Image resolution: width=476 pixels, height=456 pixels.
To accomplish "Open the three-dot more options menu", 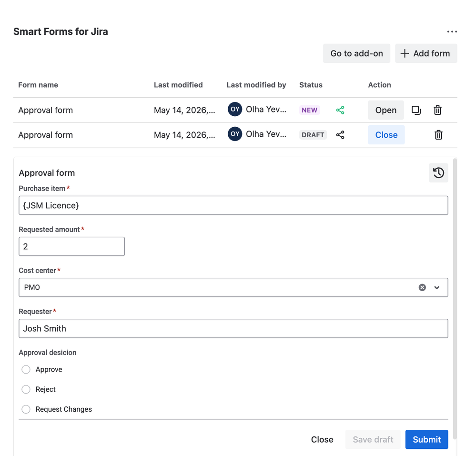I will 452,31.
